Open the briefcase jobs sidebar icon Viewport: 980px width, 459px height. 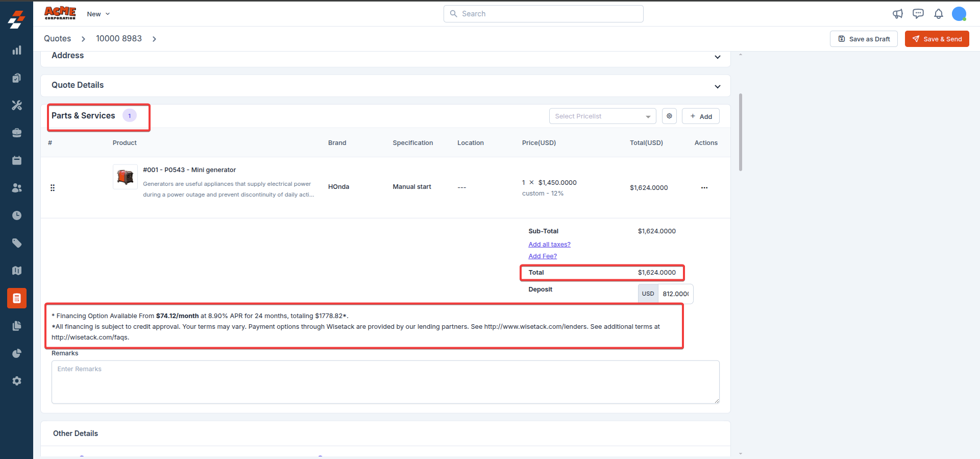17,133
